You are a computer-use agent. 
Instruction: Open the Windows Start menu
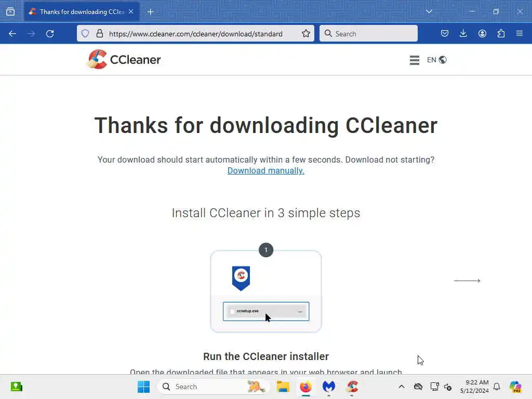coord(143,387)
